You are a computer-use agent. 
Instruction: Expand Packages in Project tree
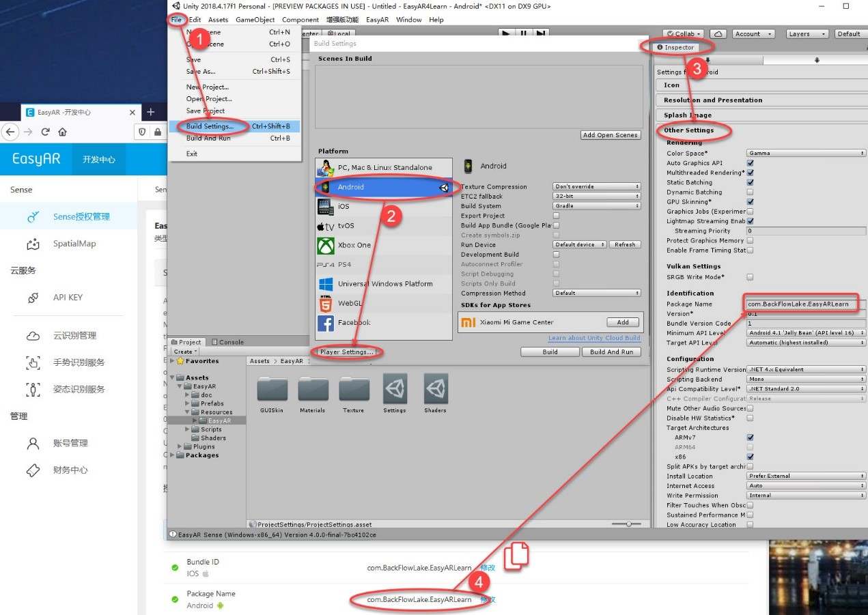tap(172, 455)
